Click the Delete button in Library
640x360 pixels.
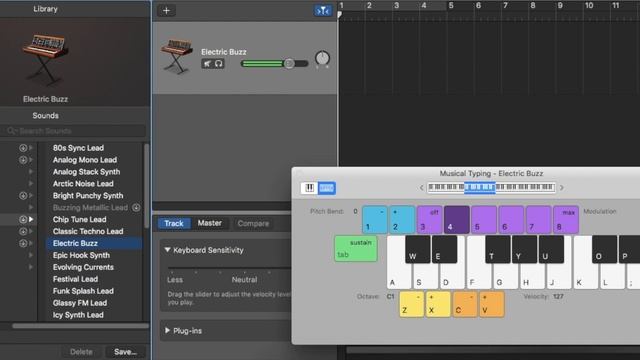point(81,352)
